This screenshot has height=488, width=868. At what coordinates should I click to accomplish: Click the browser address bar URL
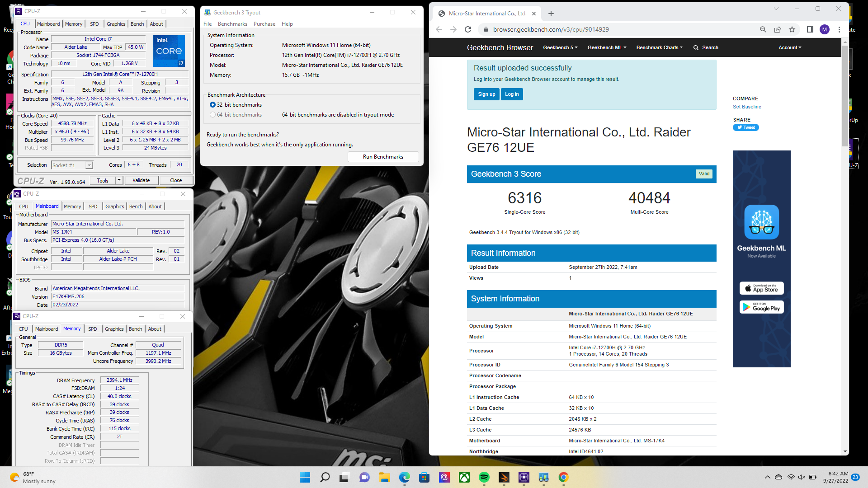click(551, 29)
